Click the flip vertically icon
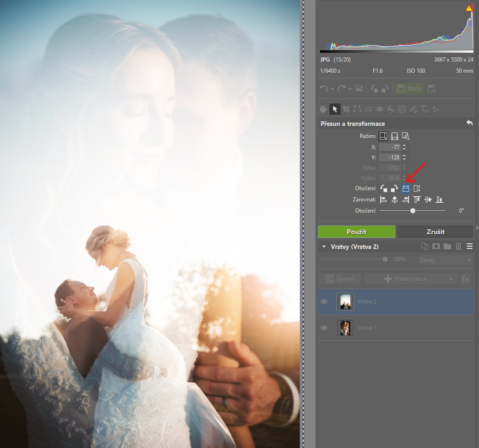Viewport: 479px width, 448px height. (417, 188)
